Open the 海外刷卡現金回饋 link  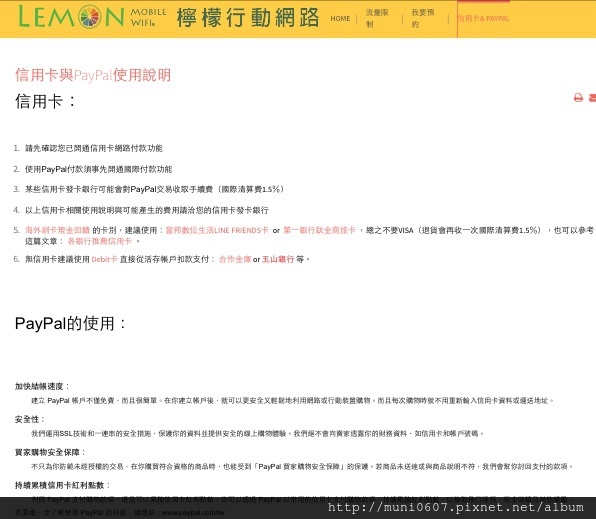click(57, 230)
